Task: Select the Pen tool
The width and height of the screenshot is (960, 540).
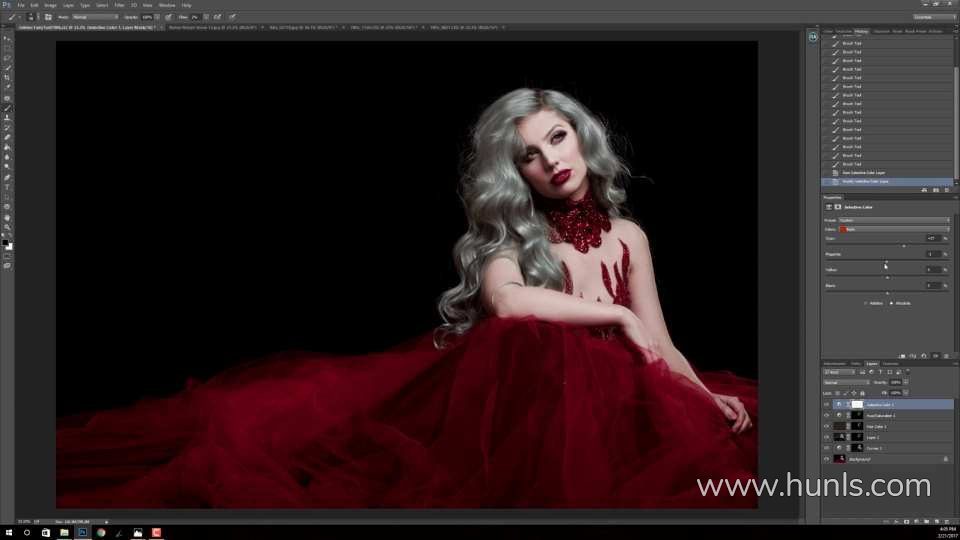Action: 7,178
